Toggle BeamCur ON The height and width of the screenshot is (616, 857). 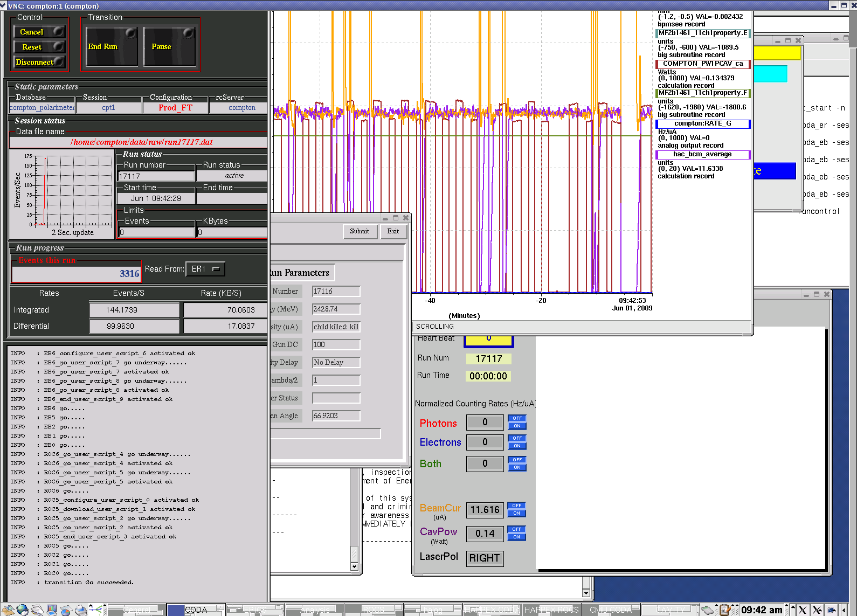(x=517, y=513)
